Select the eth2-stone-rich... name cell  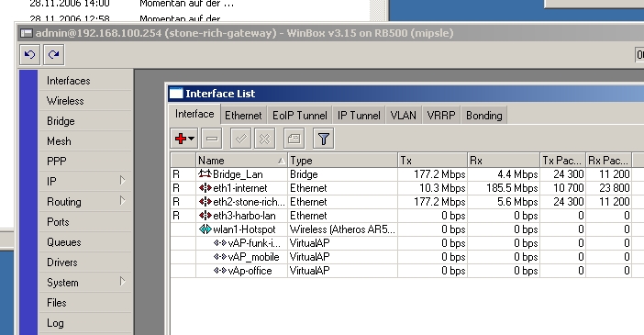pos(241,202)
